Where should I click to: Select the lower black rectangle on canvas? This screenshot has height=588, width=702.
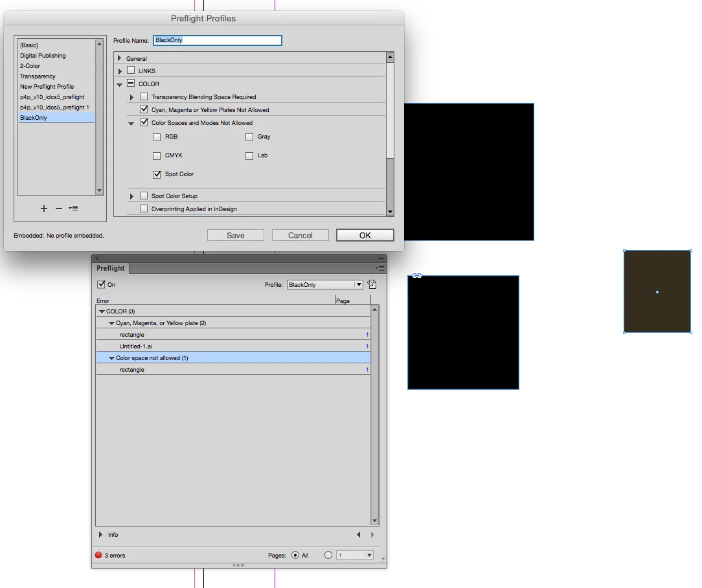[x=463, y=332]
